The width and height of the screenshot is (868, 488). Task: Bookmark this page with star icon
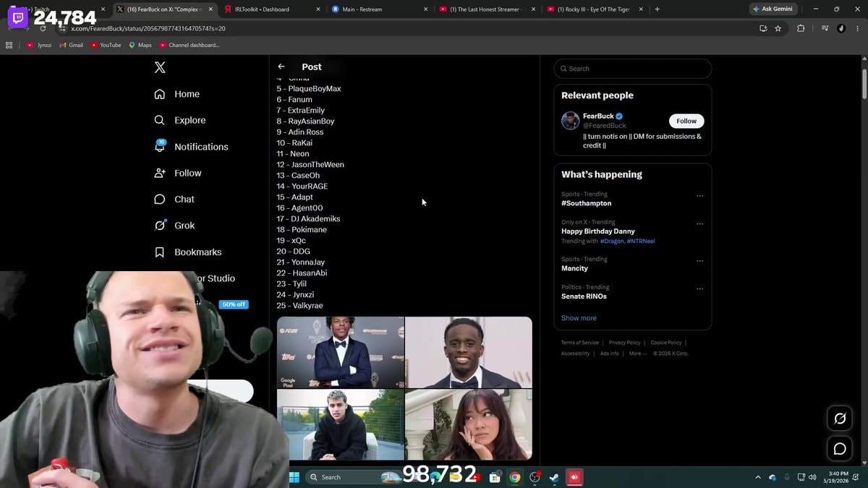pos(778,28)
